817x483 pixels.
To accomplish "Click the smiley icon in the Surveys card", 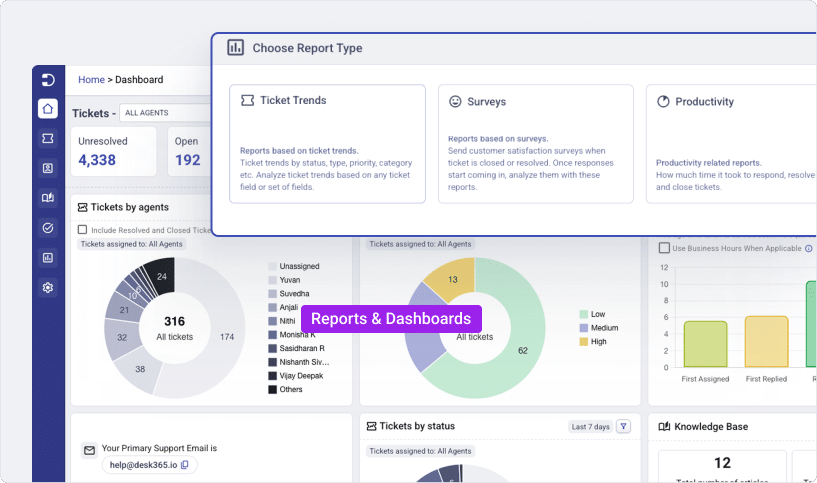I will click(455, 101).
